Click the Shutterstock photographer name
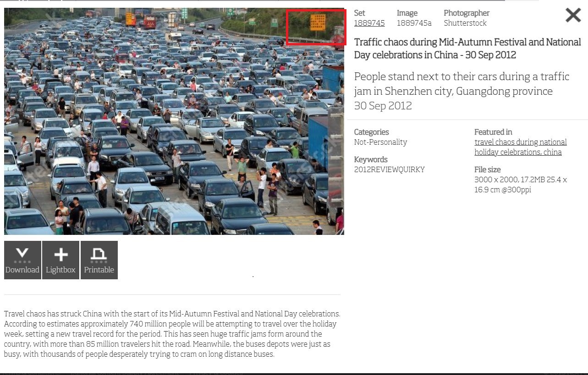 (465, 23)
